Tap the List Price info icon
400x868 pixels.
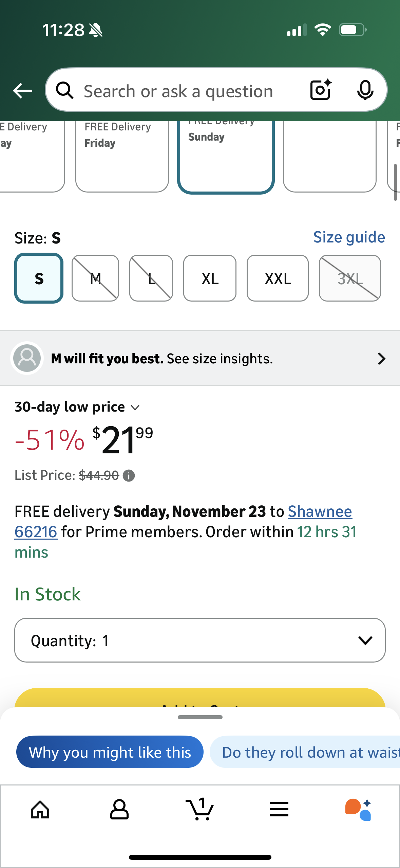pos(129,476)
